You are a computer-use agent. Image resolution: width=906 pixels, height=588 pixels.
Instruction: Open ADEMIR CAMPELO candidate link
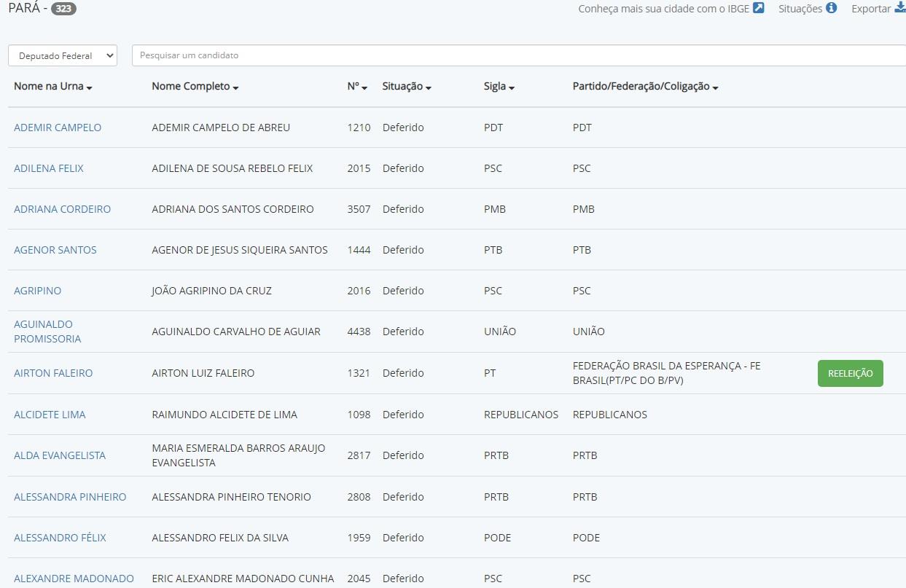click(x=58, y=128)
